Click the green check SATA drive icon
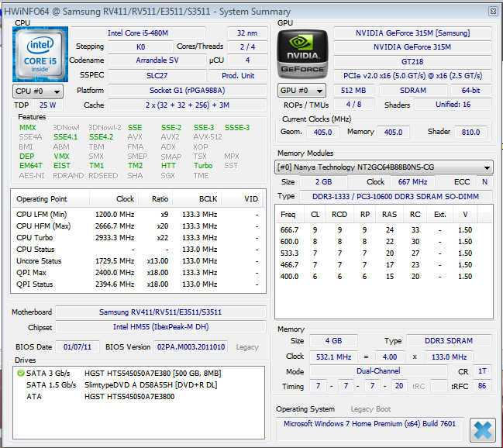This screenshot has height=448, width=503. [21, 374]
